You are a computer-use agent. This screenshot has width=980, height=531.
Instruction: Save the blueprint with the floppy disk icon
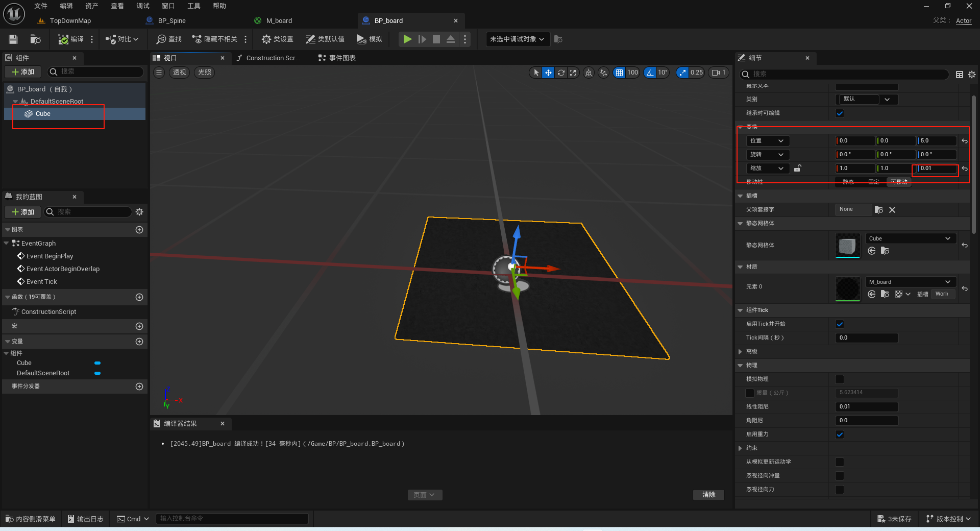tap(13, 39)
